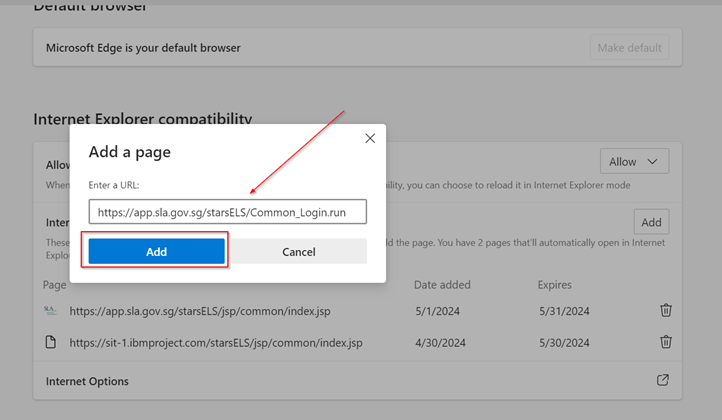Delete the app.sla.gov.sg page entry
Viewport: 722px width, 420px height.
tap(665, 310)
